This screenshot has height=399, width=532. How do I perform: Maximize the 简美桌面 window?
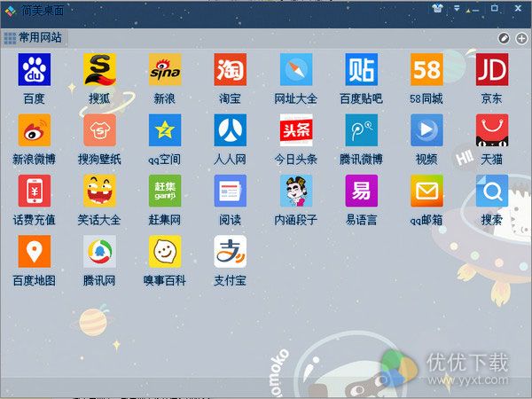point(495,8)
